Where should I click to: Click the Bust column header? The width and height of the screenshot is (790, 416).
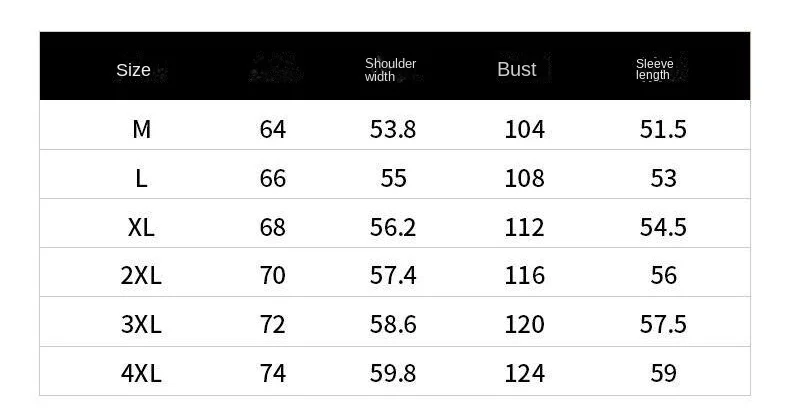click(517, 69)
